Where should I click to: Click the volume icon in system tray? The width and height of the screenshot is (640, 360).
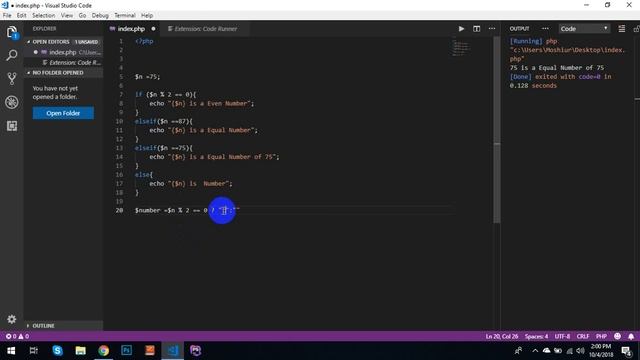pos(580,351)
